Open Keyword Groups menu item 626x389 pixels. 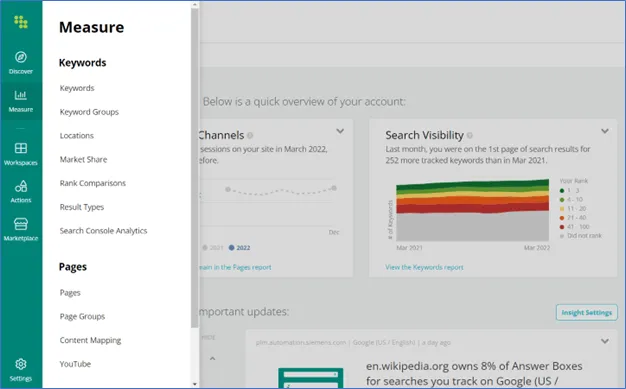[89, 112]
